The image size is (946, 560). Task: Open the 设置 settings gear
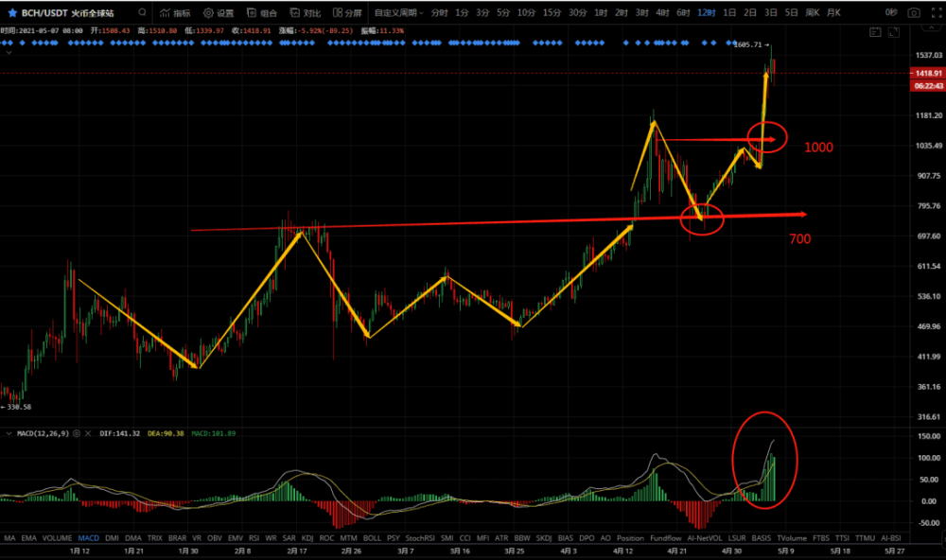tap(219, 12)
